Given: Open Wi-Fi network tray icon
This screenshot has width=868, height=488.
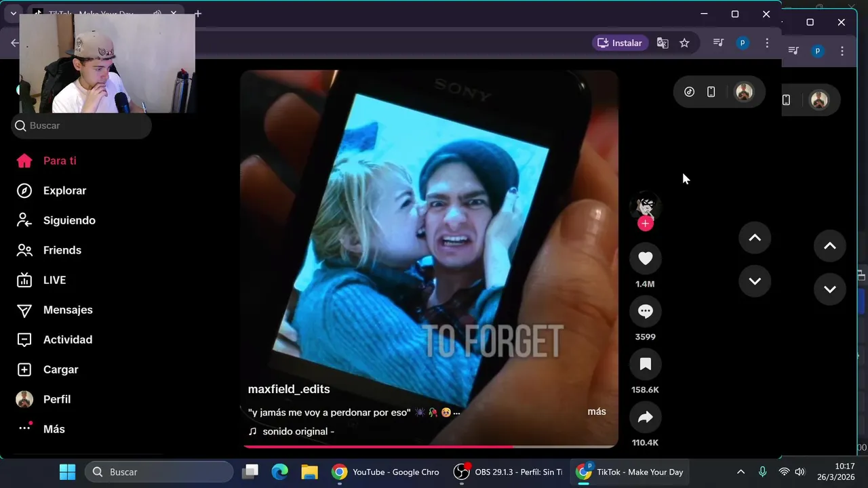Looking at the screenshot, I should 784,472.
